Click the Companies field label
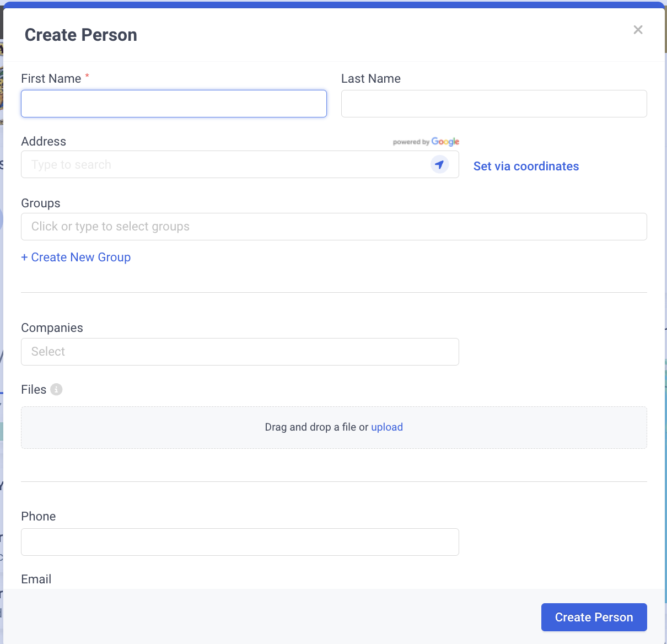 52,328
